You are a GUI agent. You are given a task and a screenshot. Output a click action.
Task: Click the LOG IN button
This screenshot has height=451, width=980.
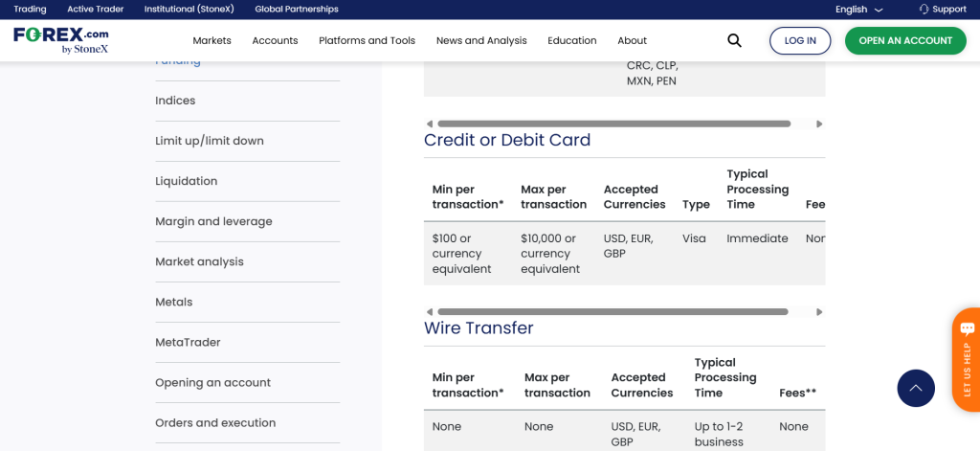tap(800, 40)
